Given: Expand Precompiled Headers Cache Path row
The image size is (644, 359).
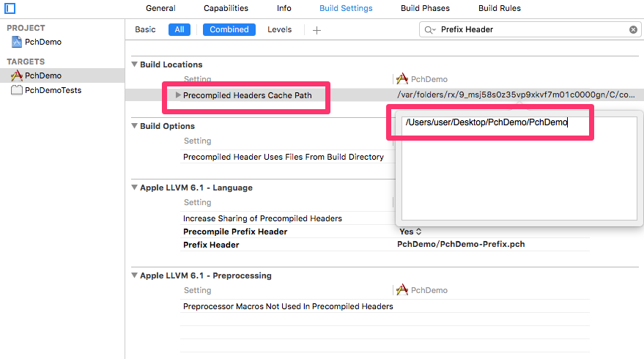Looking at the screenshot, I should click(x=178, y=95).
